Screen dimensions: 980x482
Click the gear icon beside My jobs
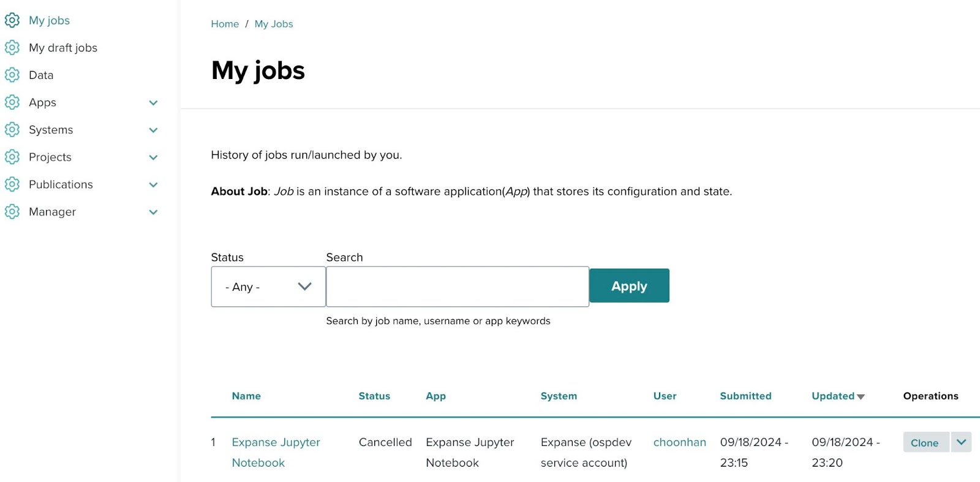pyautogui.click(x=12, y=20)
